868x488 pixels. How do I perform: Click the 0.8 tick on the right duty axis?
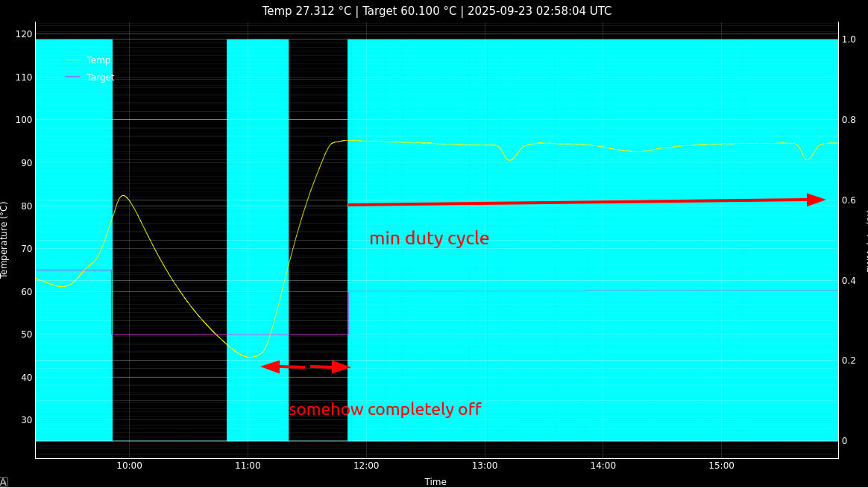coord(849,120)
